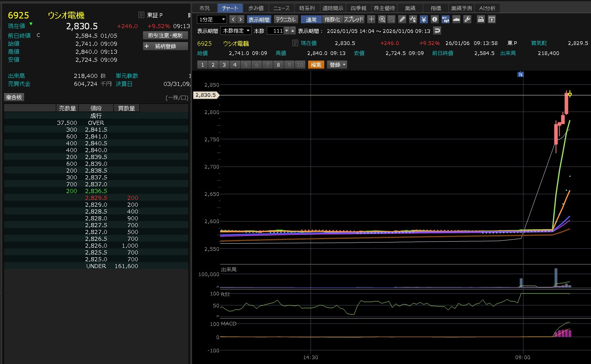This screenshot has height=364, width=591.
Task: Switch chart mode to 指数化
Action: pyautogui.click(x=332, y=19)
